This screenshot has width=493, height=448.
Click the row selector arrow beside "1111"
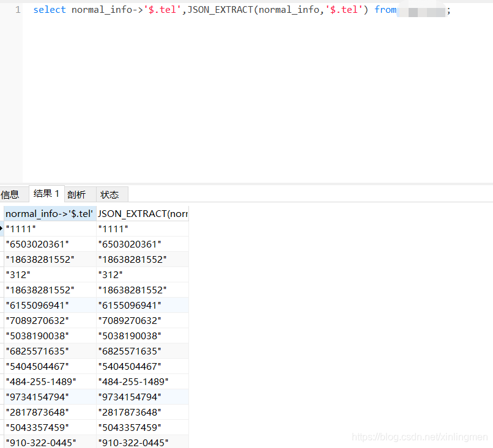click(x=2, y=229)
